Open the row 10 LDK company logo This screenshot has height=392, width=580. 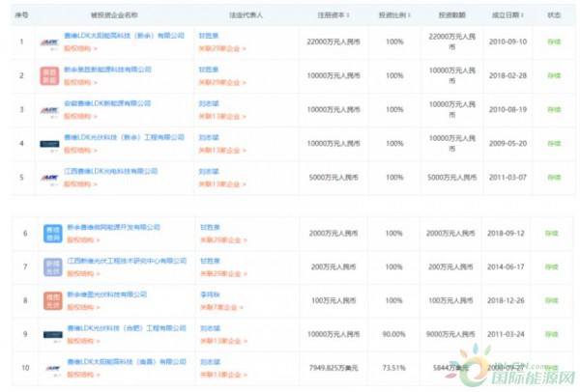[53, 369]
